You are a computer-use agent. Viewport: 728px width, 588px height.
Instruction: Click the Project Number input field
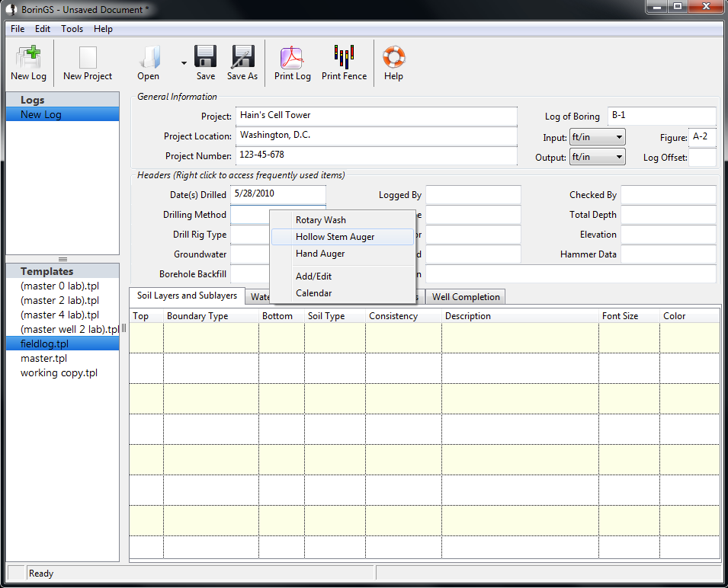tap(376, 156)
